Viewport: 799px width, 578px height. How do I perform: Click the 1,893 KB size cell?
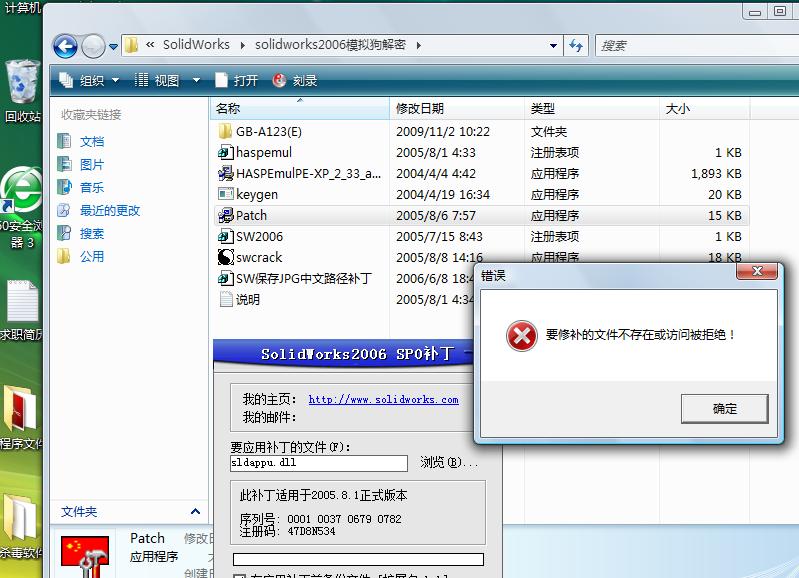pos(716,173)
